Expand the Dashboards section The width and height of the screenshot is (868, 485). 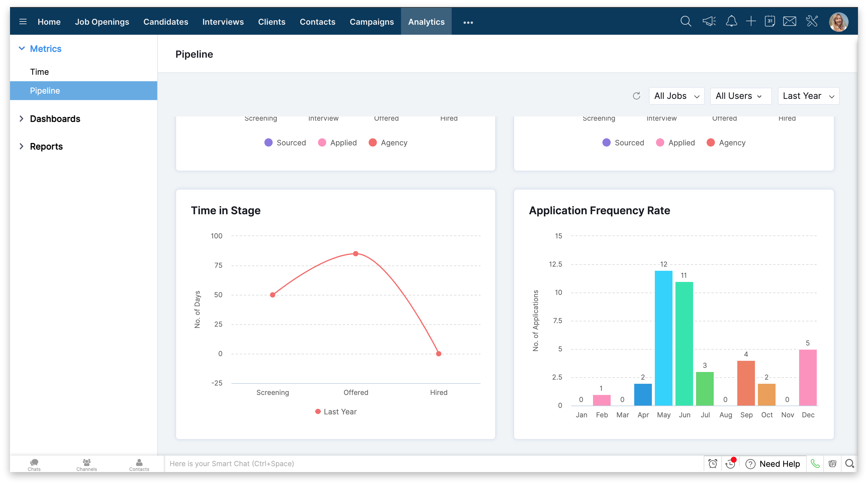click(x=54, y=119)
